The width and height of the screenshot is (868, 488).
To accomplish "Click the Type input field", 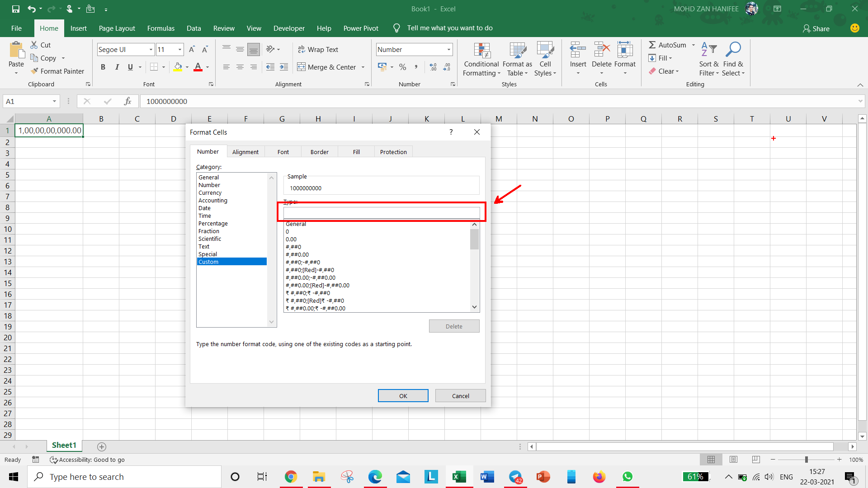I will click(381, 213).
